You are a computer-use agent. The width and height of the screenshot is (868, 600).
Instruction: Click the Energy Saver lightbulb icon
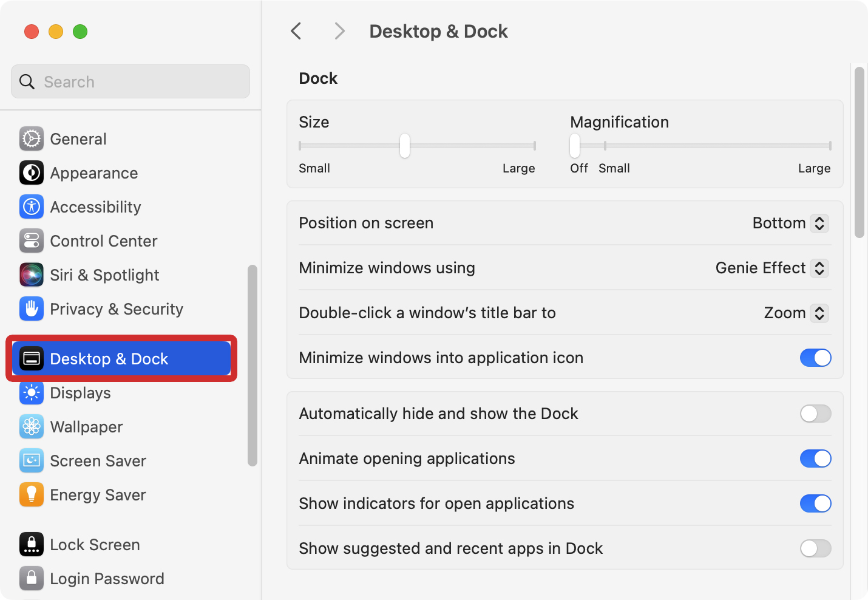pos(32,495)
